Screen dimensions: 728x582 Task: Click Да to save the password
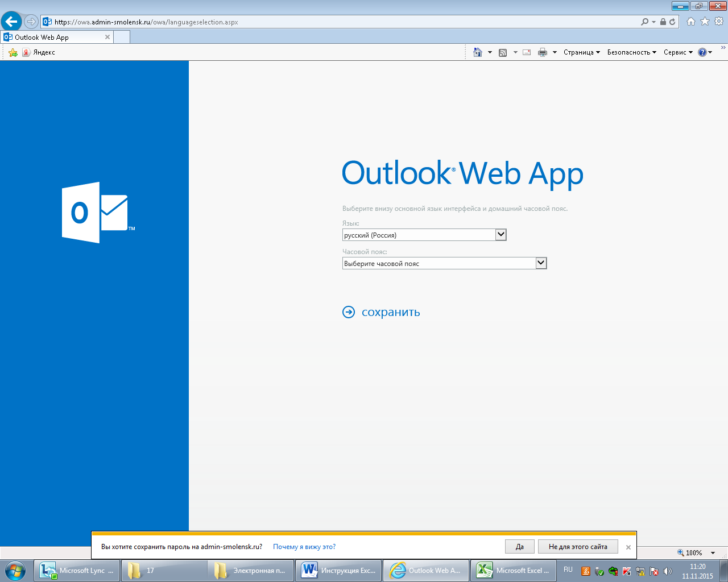tap(520, 547)
